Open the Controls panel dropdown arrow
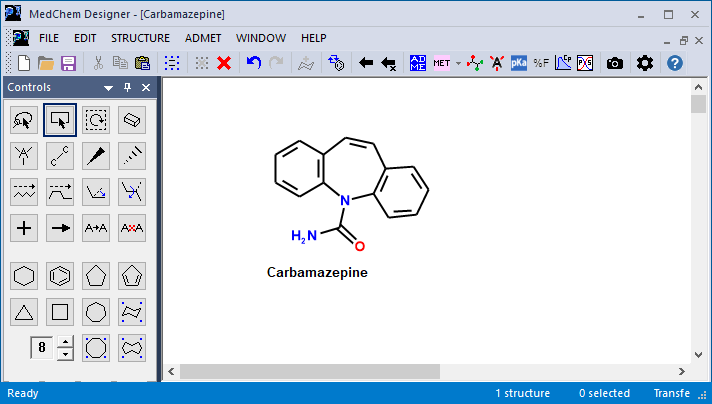 point(109,88)
